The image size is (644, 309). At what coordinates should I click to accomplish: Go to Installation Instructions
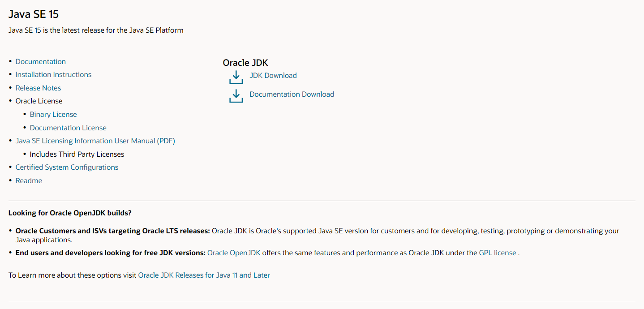(53, 75)
